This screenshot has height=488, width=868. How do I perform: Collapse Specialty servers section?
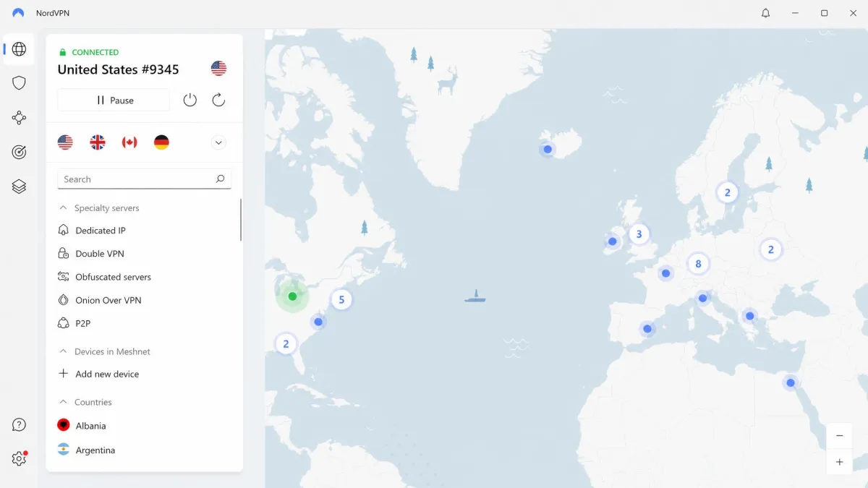(64, 208)
